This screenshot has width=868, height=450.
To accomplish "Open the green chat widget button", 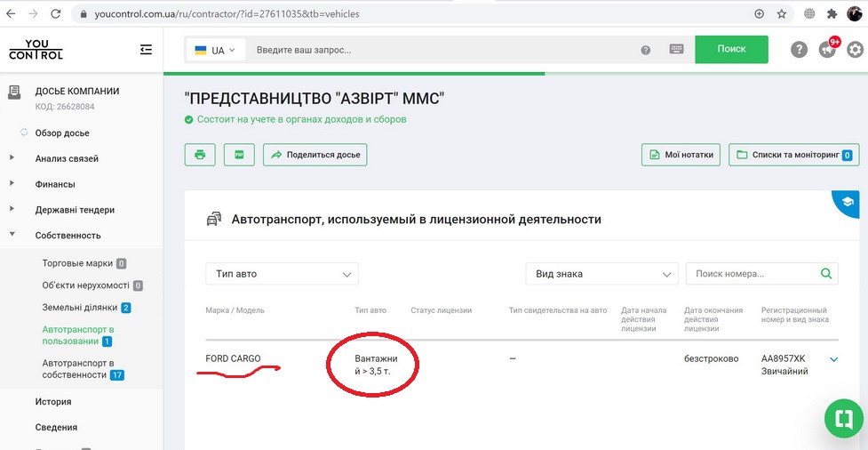I will tap(844, 418).
